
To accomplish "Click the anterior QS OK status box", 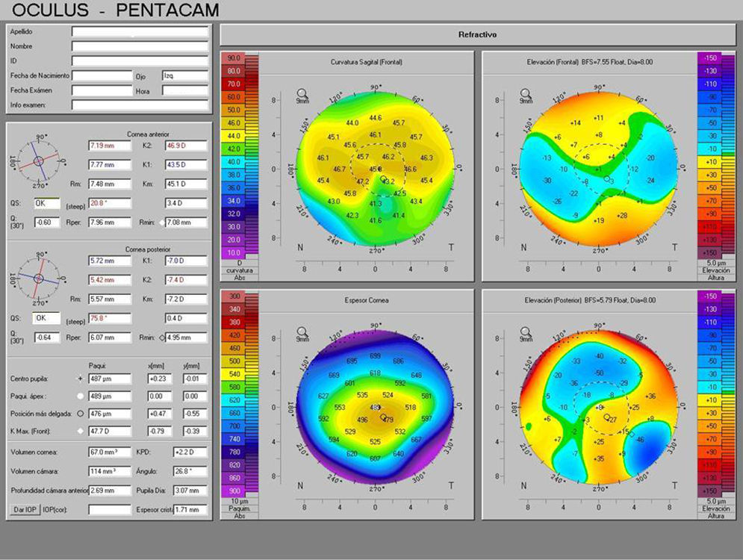I will click(48, 203).
